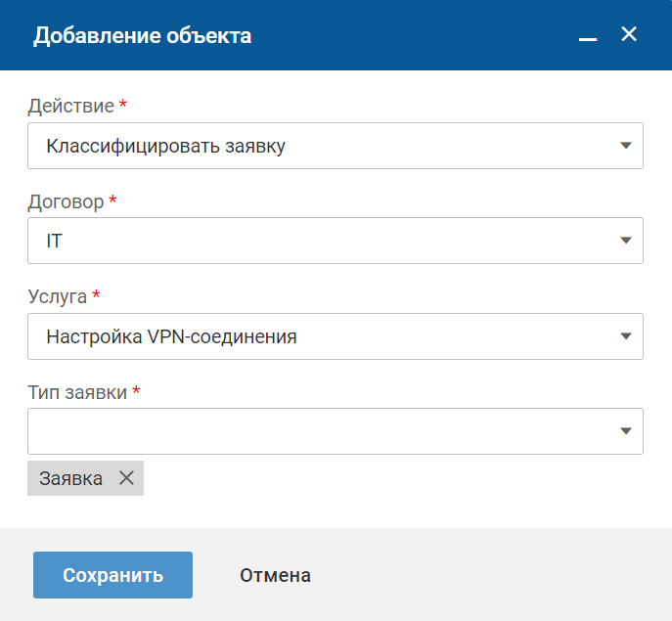Image resolution: width=672 pixels, height=621 pixels.
Task: Open the Тип заявки dropdown arrow
Action: pos(626,432)
